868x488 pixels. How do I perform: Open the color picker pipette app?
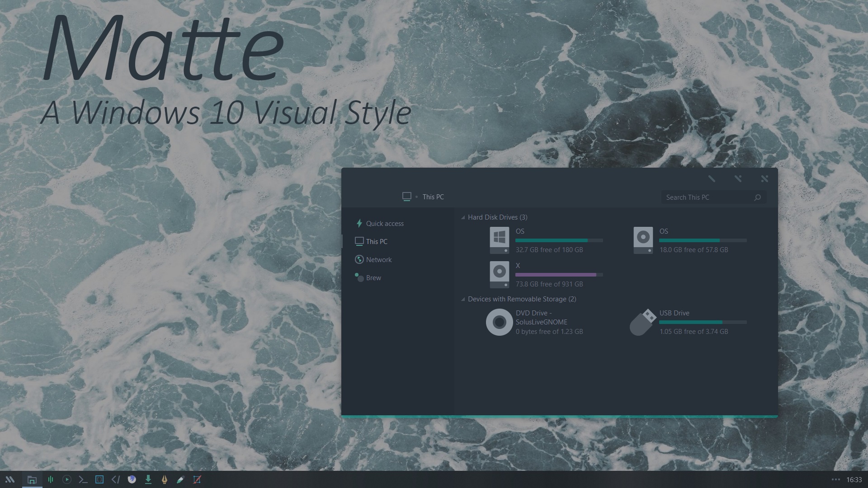tap(180, 479)
